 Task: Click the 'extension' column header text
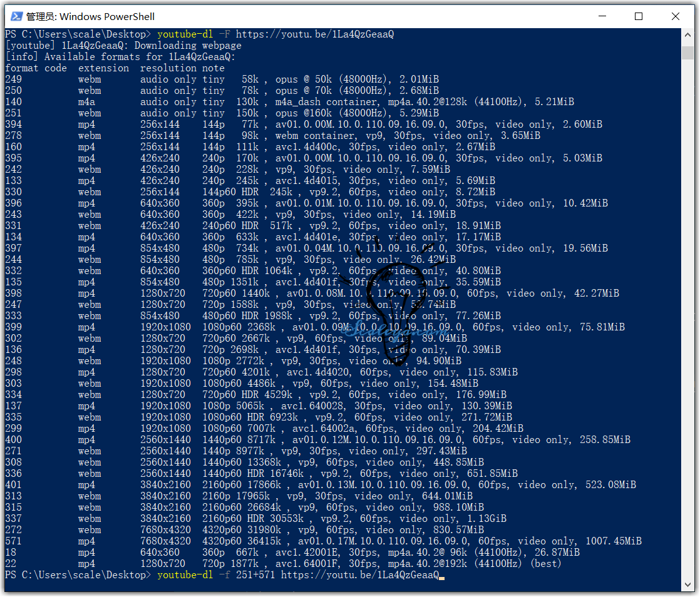point(103,68)
